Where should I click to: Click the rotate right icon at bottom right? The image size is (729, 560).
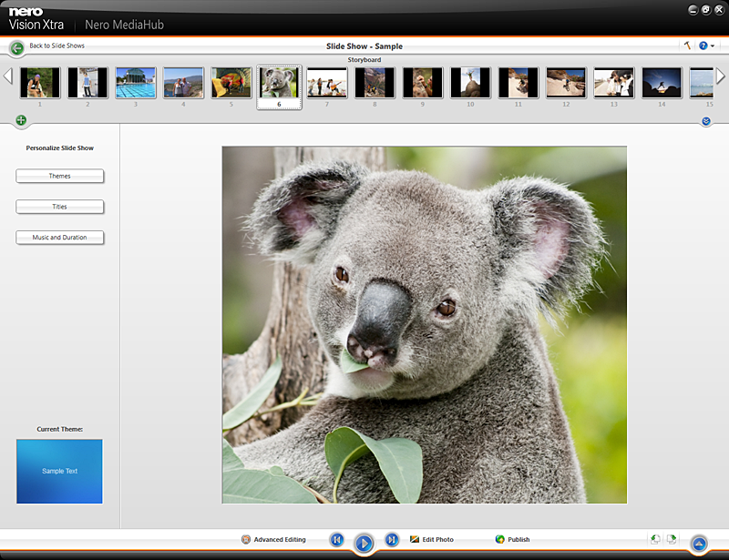click(672, 540)
